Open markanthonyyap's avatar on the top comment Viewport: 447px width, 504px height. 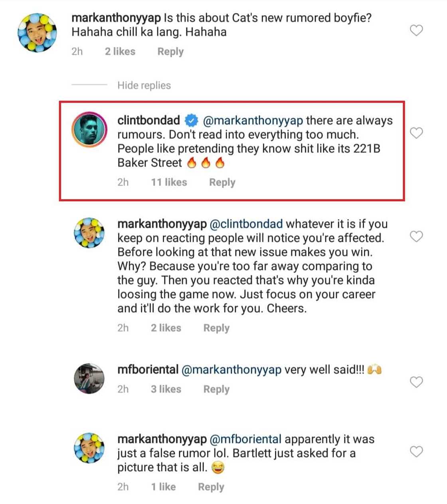click(37, 32)
